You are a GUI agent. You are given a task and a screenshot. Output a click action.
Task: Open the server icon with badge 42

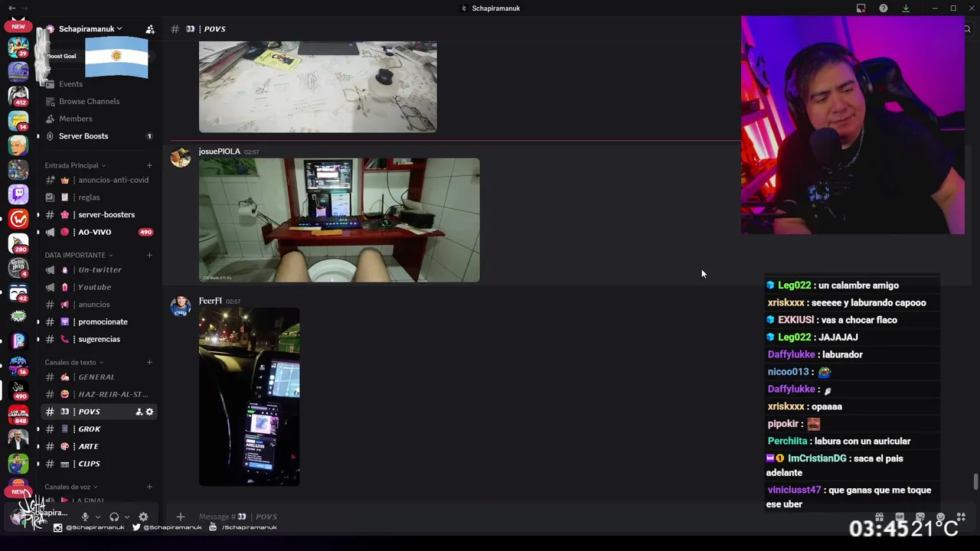click(18, 292)
